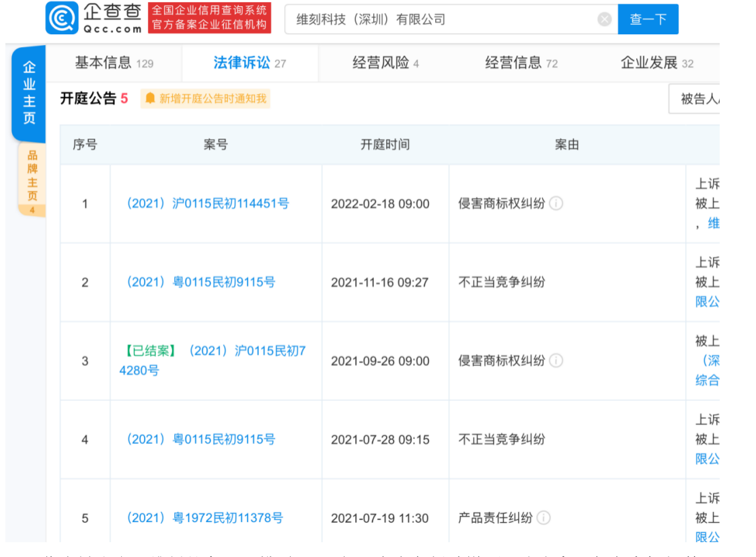This screenshot has height=557, width=756.
Task: Select the 品牌主页 side tab
Action: pyautogui.click(x=32, y=181)
